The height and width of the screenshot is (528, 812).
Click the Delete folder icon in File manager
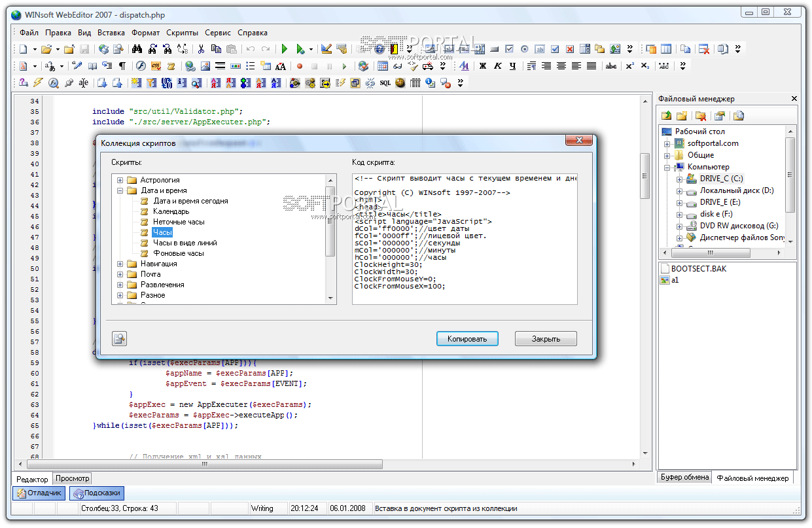pos(701,116)
